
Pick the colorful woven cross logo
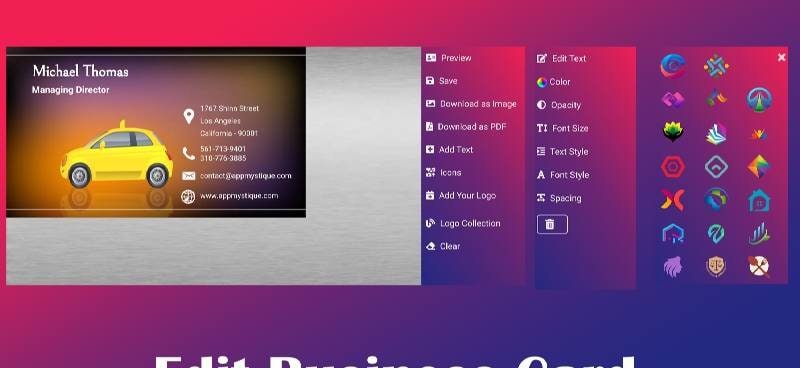tap(716, 66)
